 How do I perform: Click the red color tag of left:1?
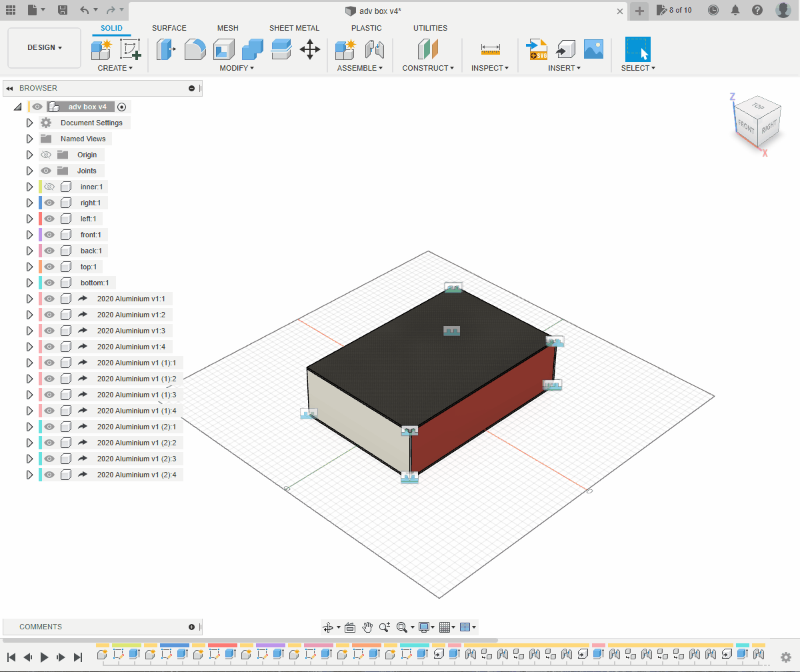point(40,219)
